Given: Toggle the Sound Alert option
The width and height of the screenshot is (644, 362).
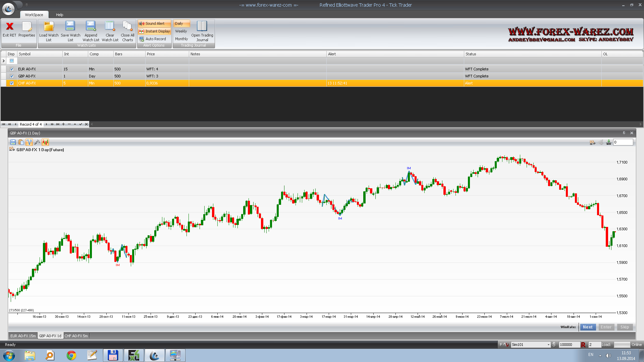Looking at the screenshot, I should point(154,23).
